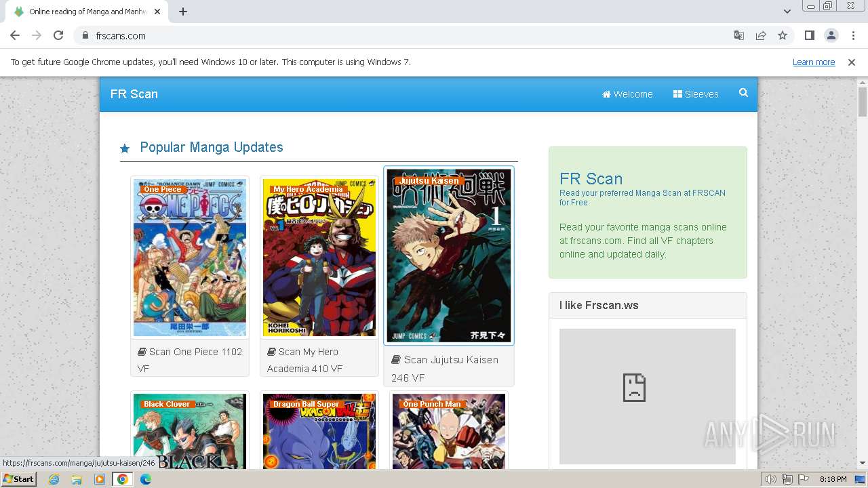Open Sleeves in the navbar
The height and width of the screenshot is (488, 868).
coord(696,94)
